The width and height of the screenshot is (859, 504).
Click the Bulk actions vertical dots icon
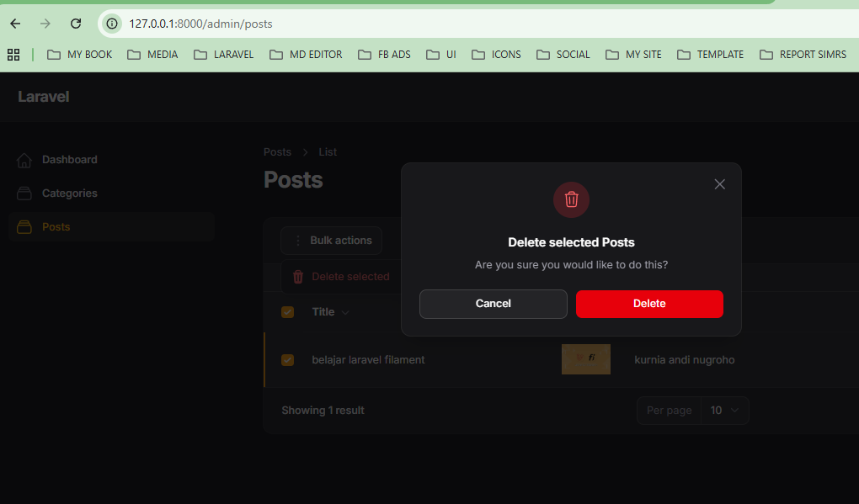[x=296, y=241]
